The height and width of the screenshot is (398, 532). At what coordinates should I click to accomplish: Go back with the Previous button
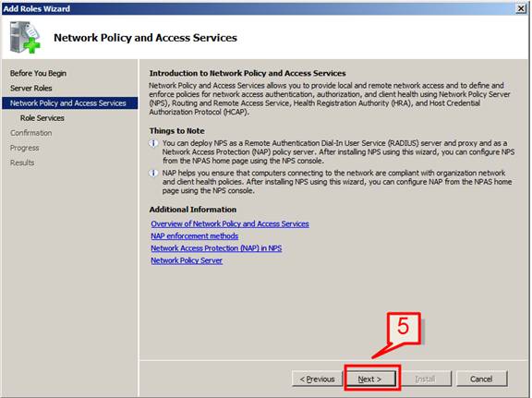pos(318,379)
